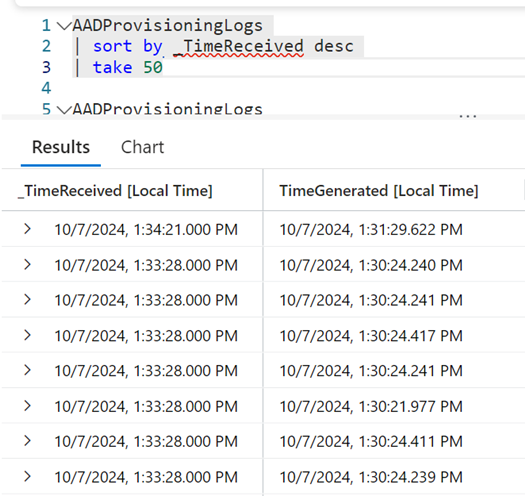Select cell 10/7/2024, 1:30:24.239 PM

coord(371,477)
